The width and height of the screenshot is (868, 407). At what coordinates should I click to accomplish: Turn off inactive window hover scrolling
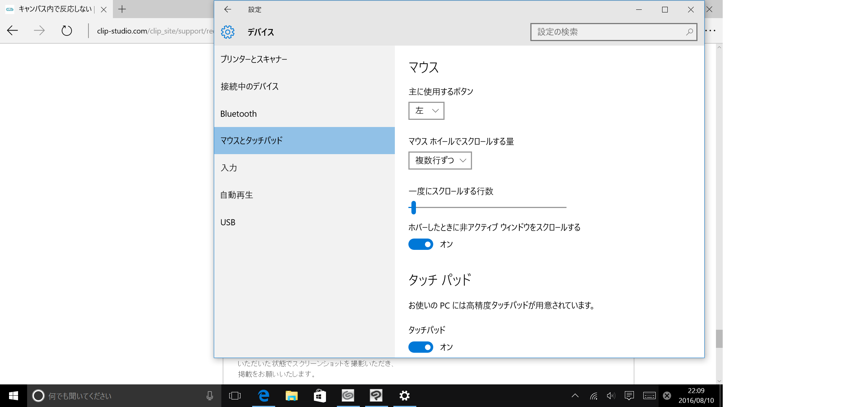[x=420, y=244]
